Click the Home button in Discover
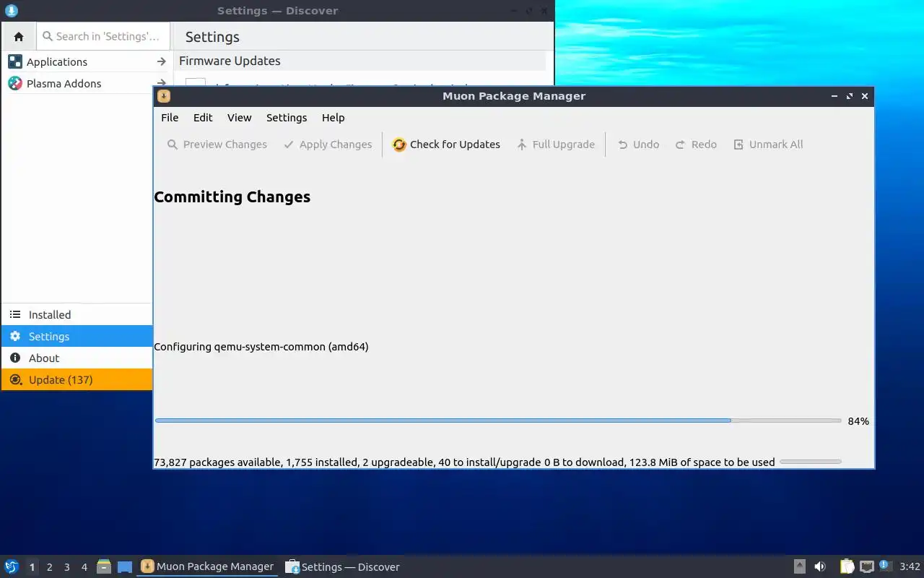Viewport: 924px width, 578px height. click(x=19, y=36)
